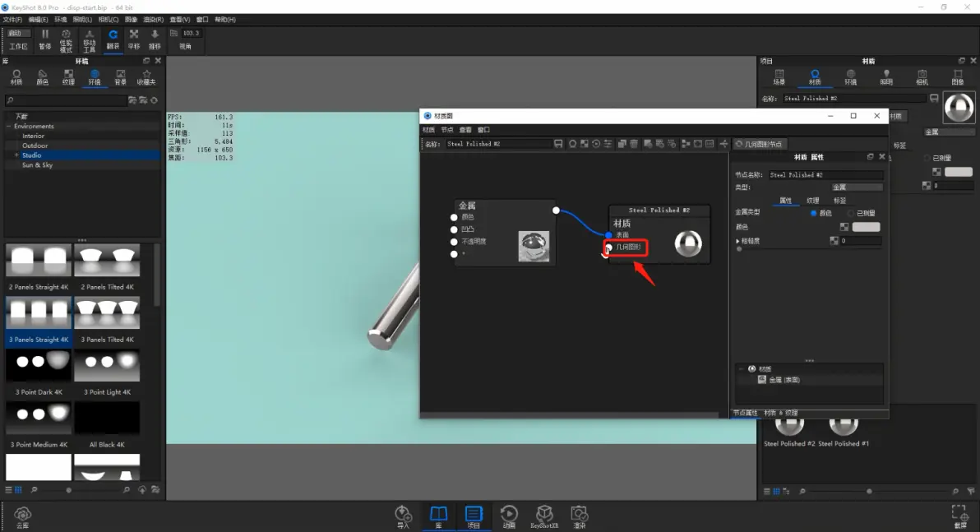This screenshot has width=980, height=532.
Task: Activate the Pan camera tool
Action: (134, 39)
